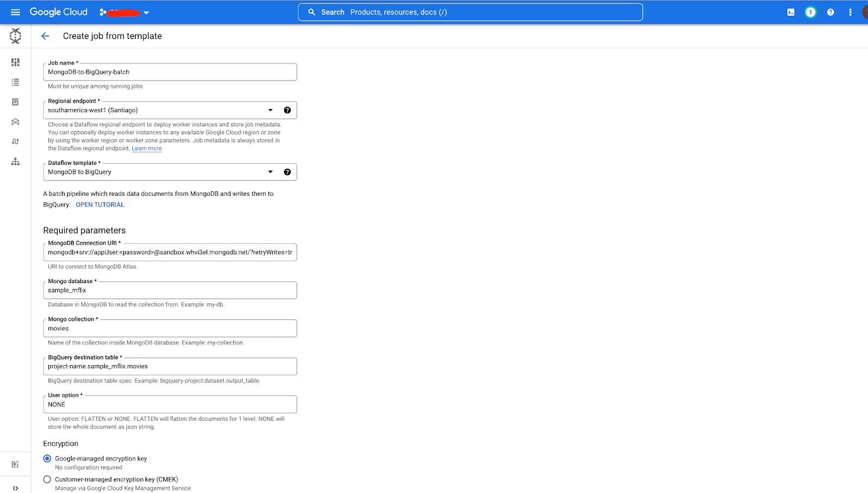Edit the Mongo database field

coord(170,290)
